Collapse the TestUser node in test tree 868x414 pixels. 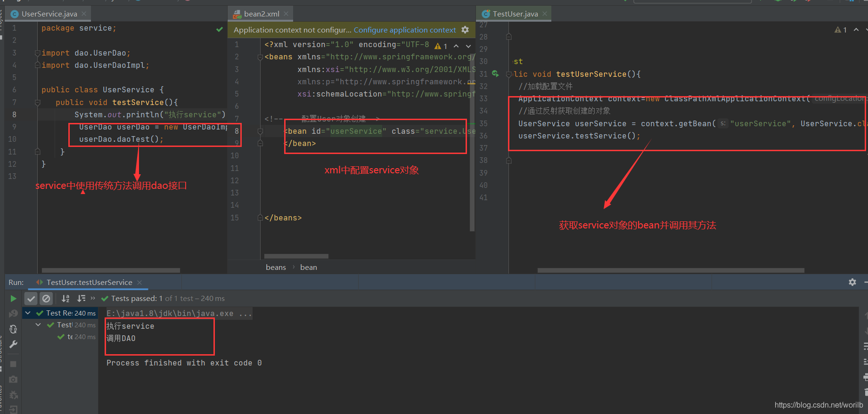pos(38,325)
